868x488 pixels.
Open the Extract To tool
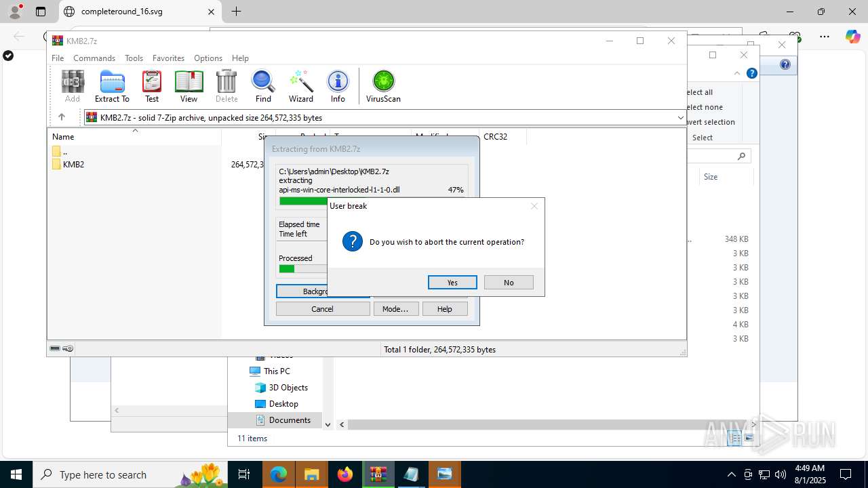(x=112, y=86)
